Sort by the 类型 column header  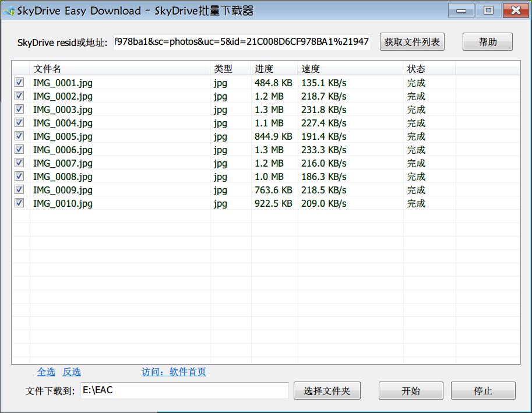[231, 69]
